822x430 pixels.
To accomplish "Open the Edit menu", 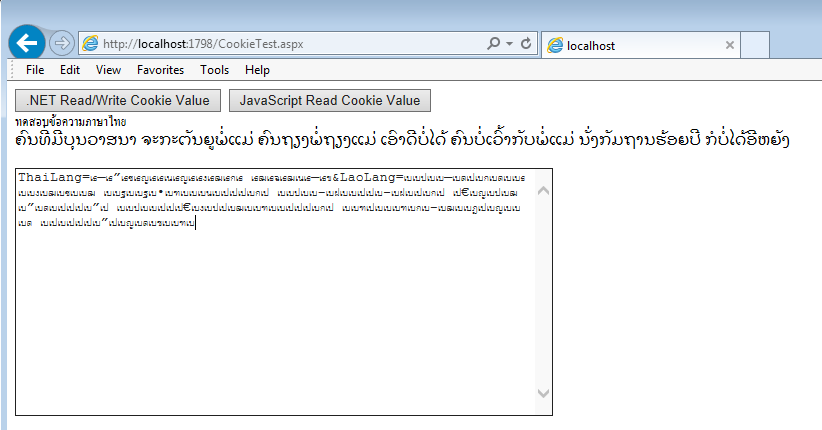I will click(70, 70).
